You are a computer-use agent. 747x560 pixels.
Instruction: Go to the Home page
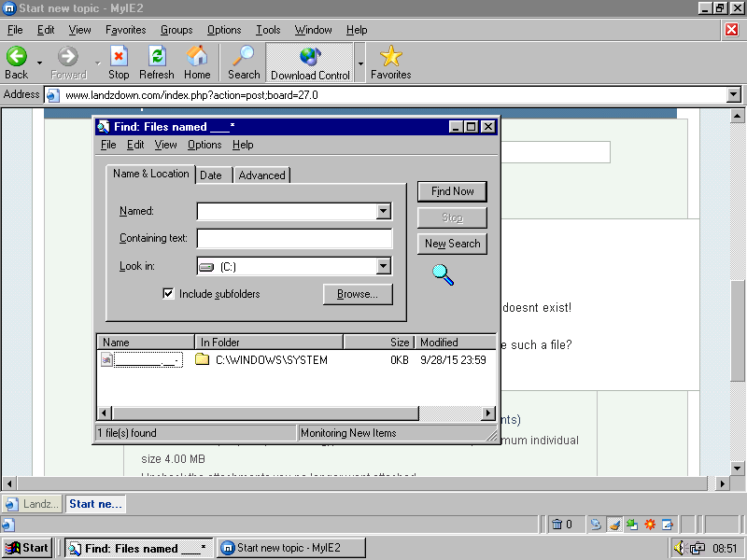(197, 57)
